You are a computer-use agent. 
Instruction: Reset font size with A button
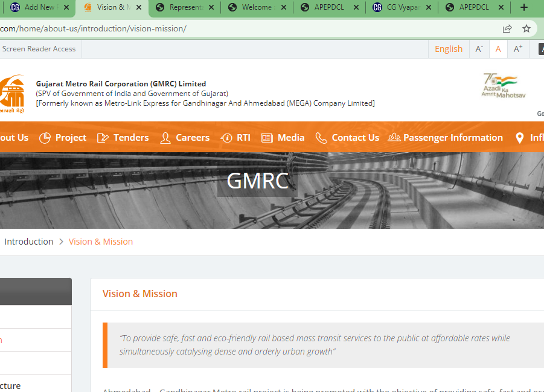498,49
